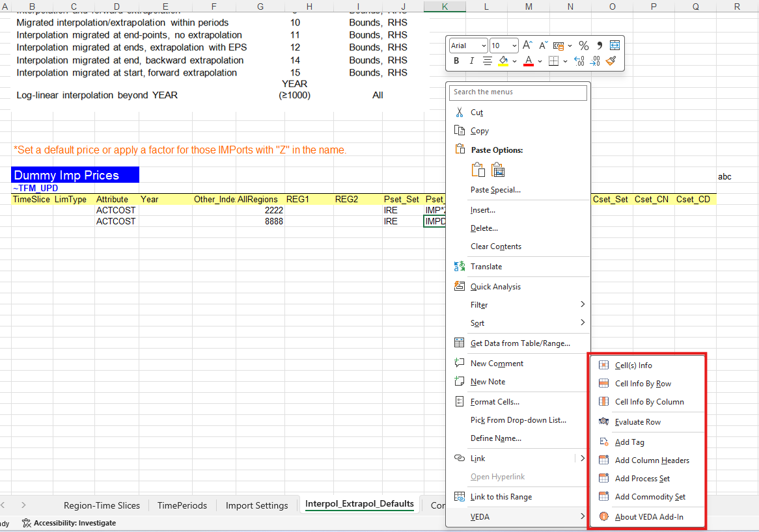This screenshot has height=532, width=759.
Task: Apply comma style
Action: point(600,46)
